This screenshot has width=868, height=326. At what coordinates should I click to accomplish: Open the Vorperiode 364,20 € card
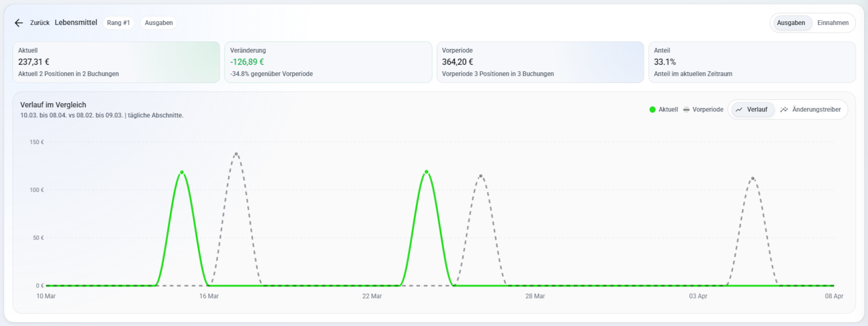540,62
